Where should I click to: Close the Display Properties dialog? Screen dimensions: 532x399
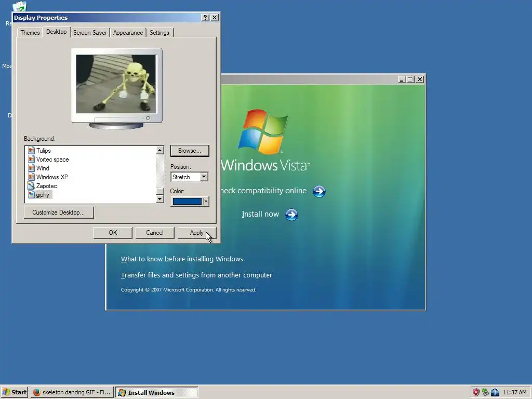(215, 17)
